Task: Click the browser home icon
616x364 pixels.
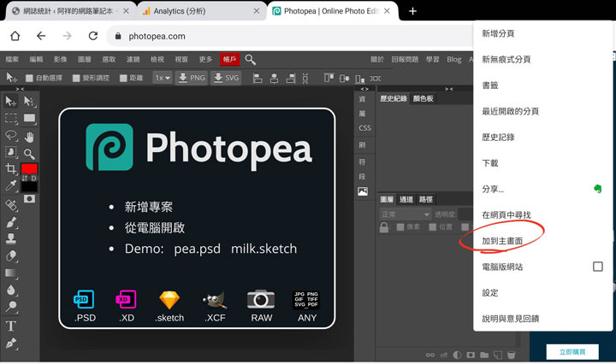Action: [x=15, y=36]
